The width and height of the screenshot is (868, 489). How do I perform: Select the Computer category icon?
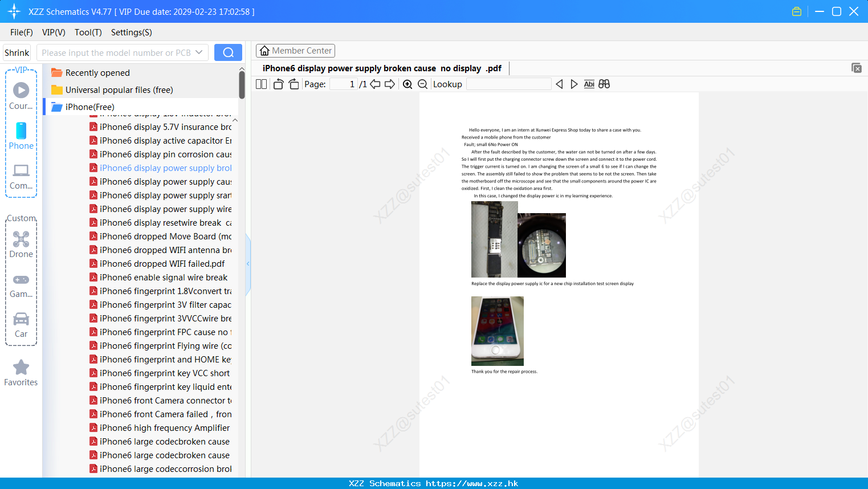click(21, 176)
